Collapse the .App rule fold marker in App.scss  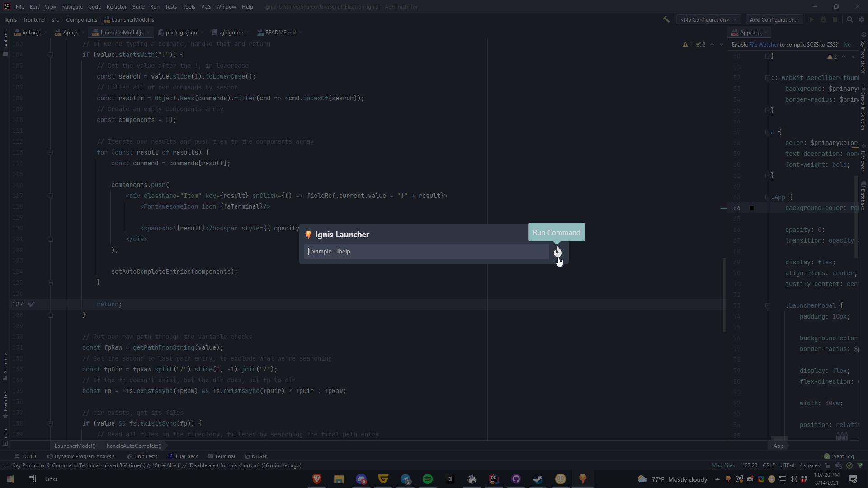coord(768,197)
